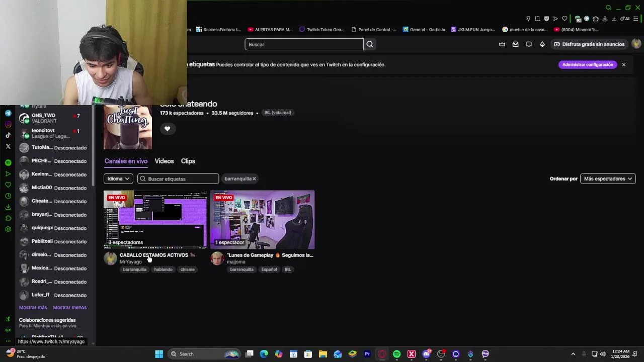Click Mostrar menos in followed channels
Screen dimensions: 644x362
pos(69,307)
